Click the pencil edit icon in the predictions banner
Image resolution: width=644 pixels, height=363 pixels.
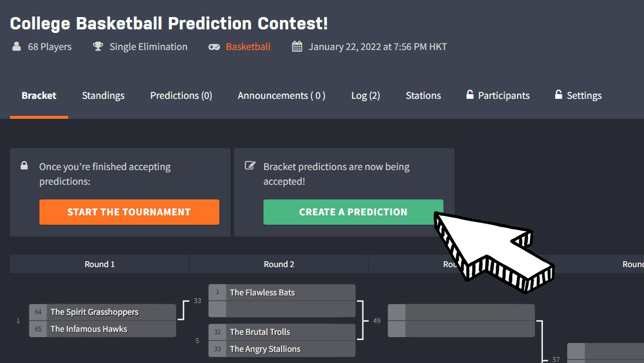coord(249,166)
